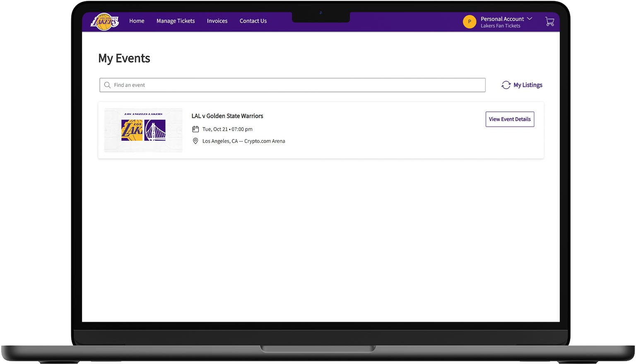Click the yellow P account avatar
Screen dimensions: 636x364
469,22
